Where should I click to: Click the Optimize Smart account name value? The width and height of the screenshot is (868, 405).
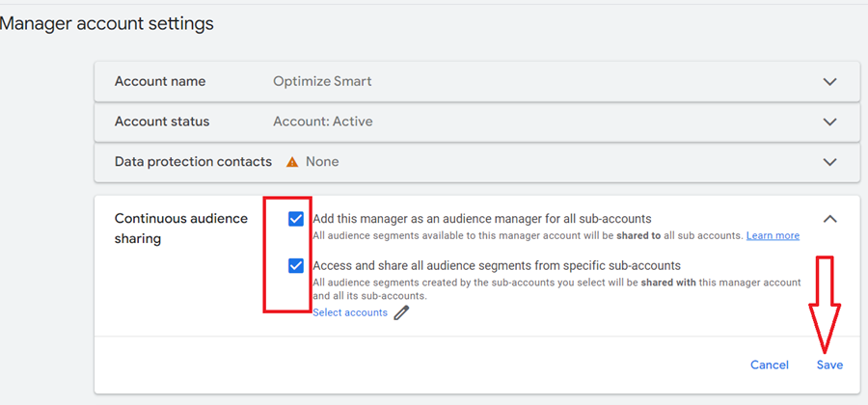click(322, 82)
